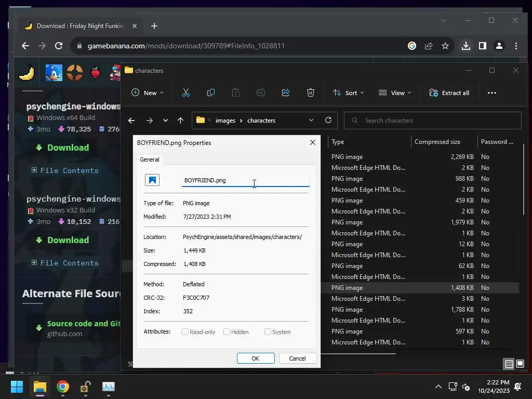Click the vertical scrollbar of the file list

(524, 180)
